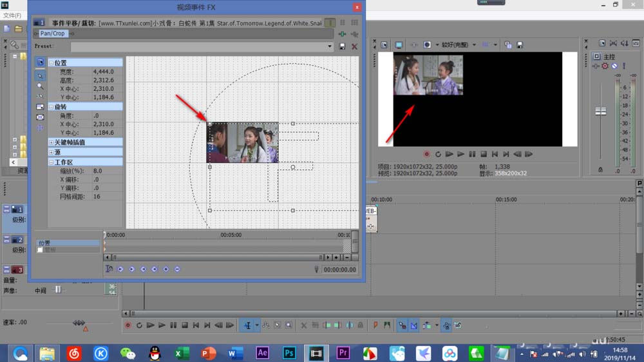The image size is (644, 362).
Task: Click the record button in the preview window
Action: coord(426,155)
